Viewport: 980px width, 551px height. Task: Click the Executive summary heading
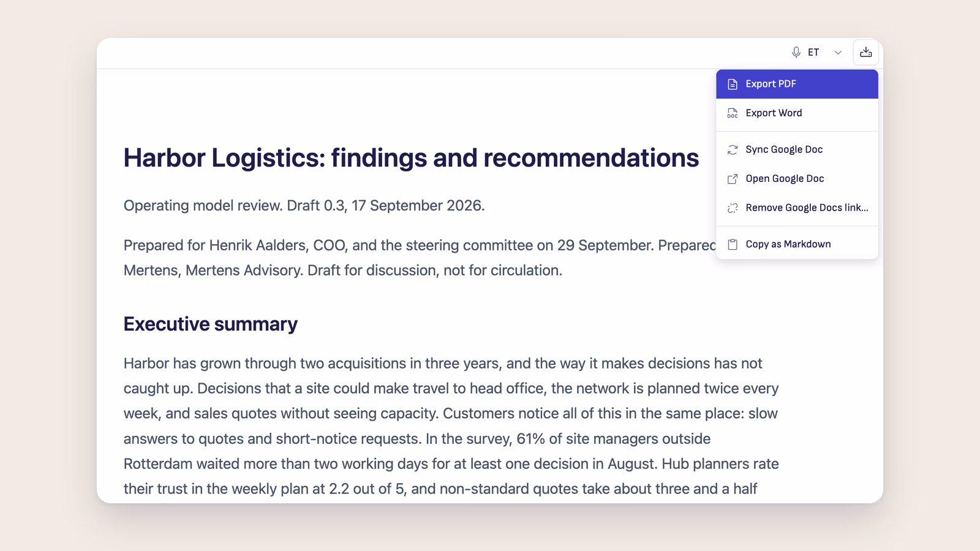coord(211,324)
